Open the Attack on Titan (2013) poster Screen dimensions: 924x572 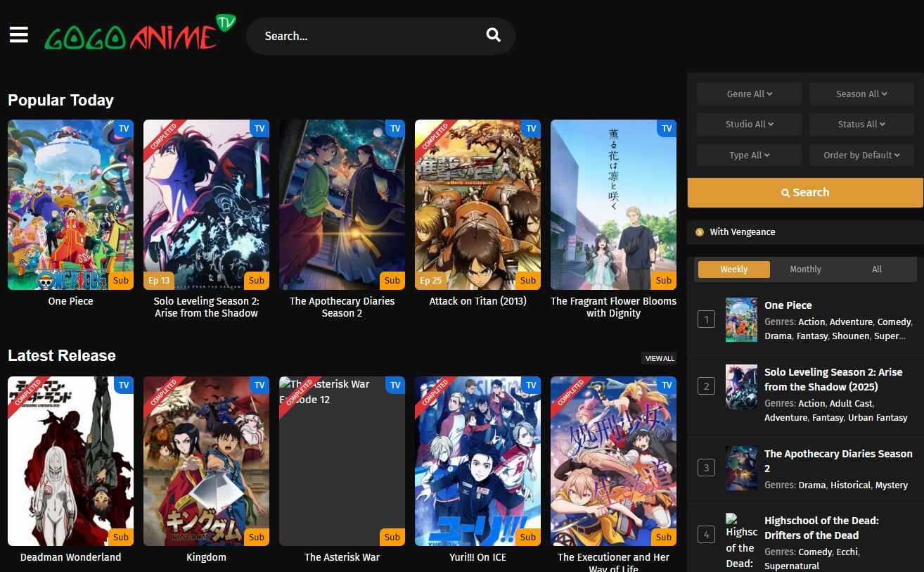point(477,204)
